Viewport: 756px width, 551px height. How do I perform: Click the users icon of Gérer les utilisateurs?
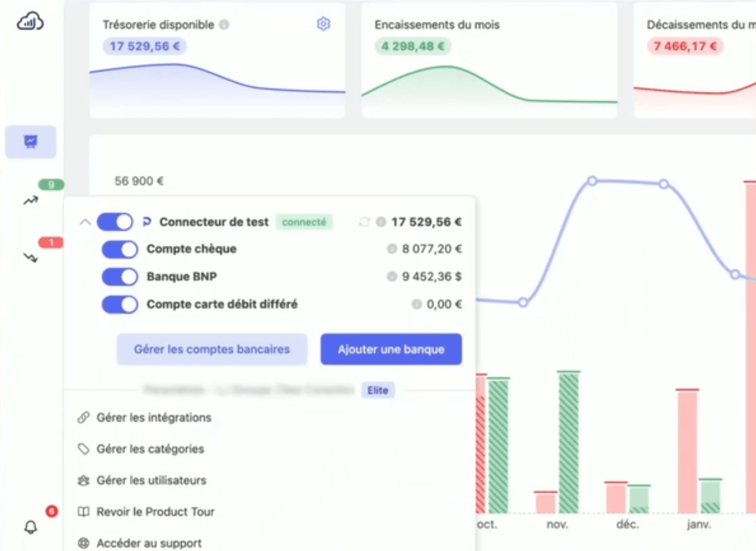point(83,480)
